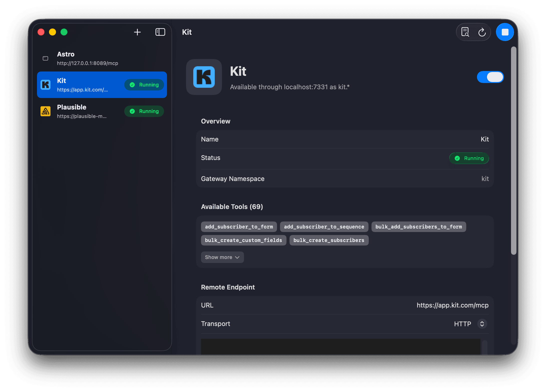Click the plus icon to add a server
Screen dimensions: 546x392
tap(137, 32)
